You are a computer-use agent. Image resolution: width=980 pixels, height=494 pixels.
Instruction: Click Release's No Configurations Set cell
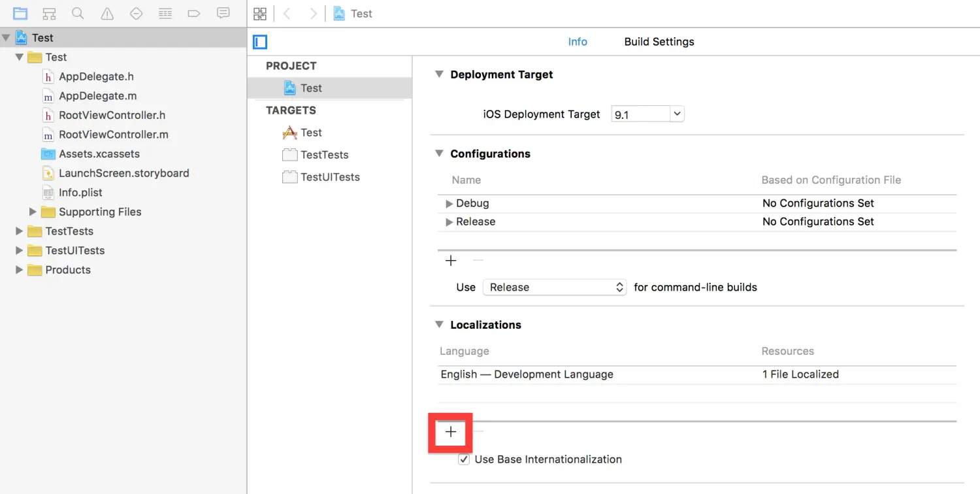click(x=818, y=222)
